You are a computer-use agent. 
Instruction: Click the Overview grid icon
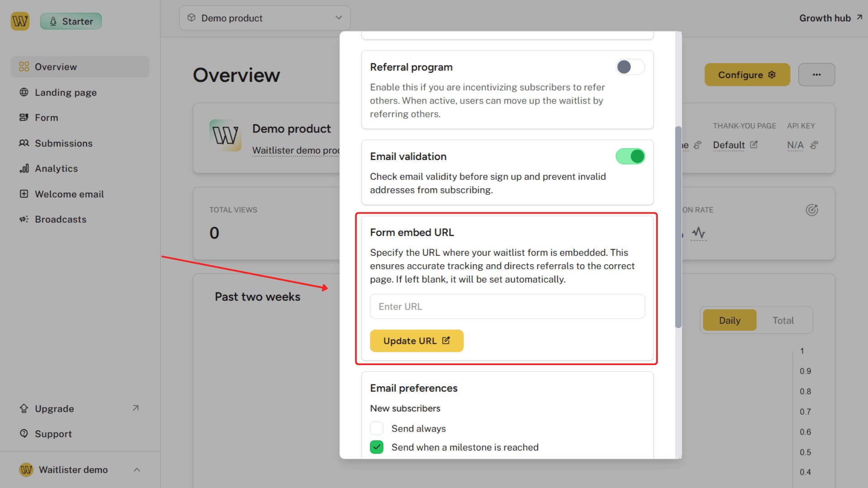pos(24,67)
